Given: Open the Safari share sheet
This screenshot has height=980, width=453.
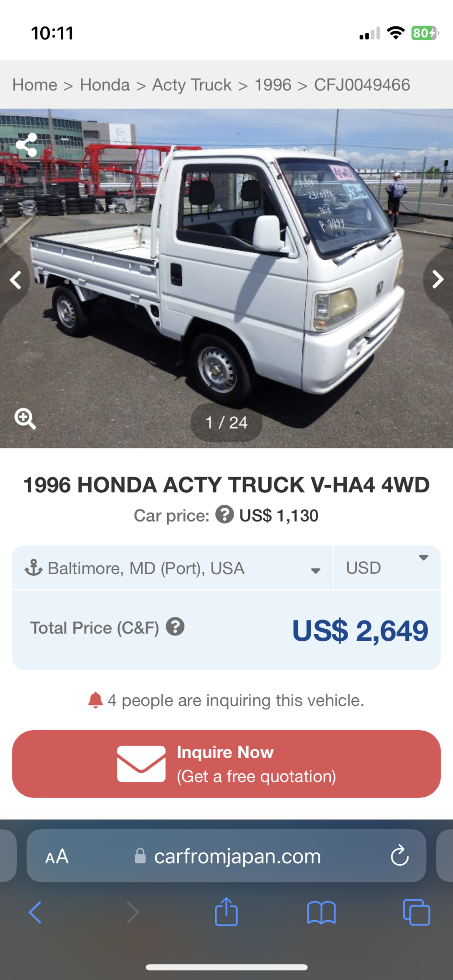Looking at the screenshot, I should click(x=226, y=912).
